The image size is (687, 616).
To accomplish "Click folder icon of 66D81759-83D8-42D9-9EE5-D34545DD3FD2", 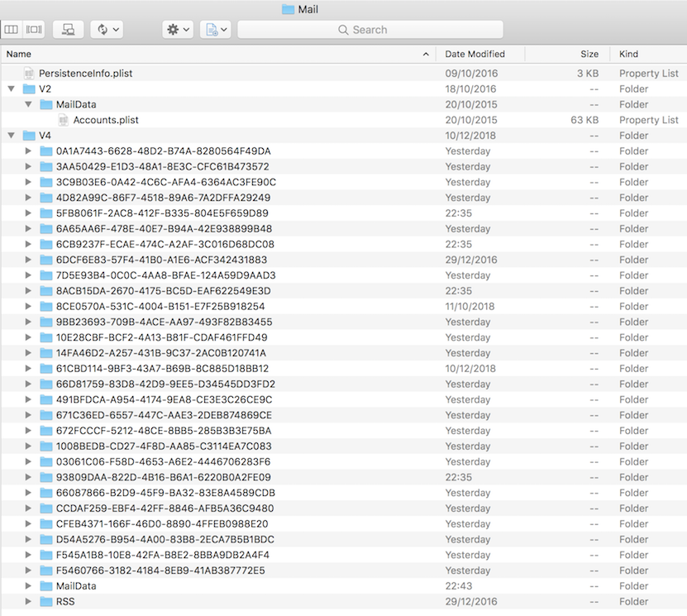I will [x=46, y=384].
